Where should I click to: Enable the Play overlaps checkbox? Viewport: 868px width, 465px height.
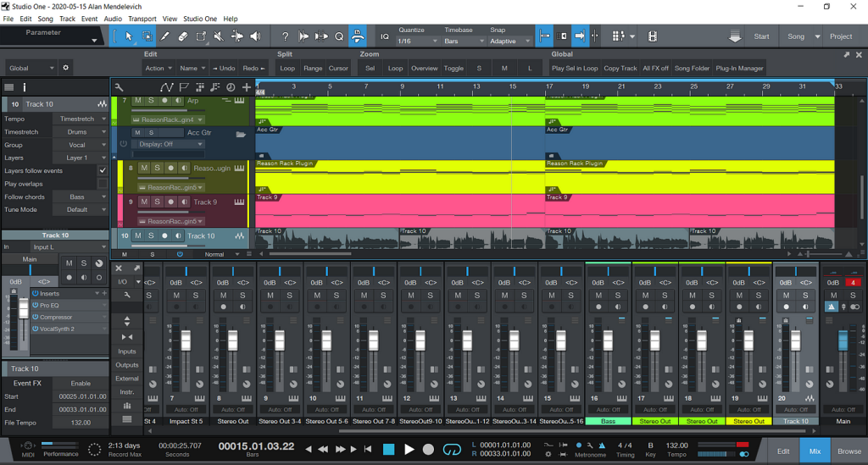pos(103,183)
